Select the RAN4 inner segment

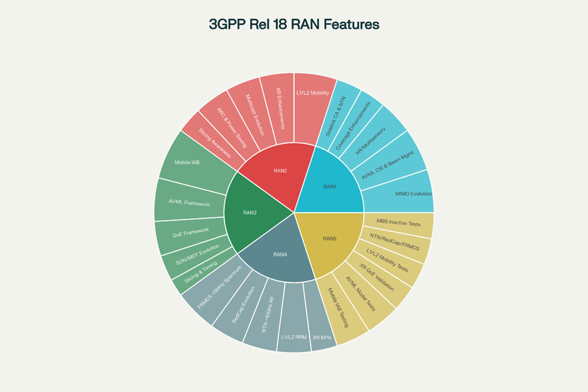pyautogui.click(x=280, y=254)
